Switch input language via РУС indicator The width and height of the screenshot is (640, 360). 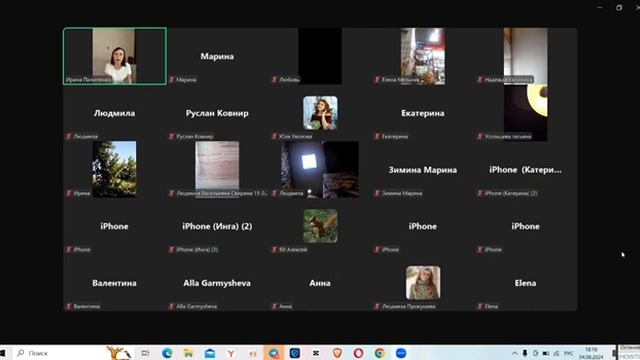568,353
